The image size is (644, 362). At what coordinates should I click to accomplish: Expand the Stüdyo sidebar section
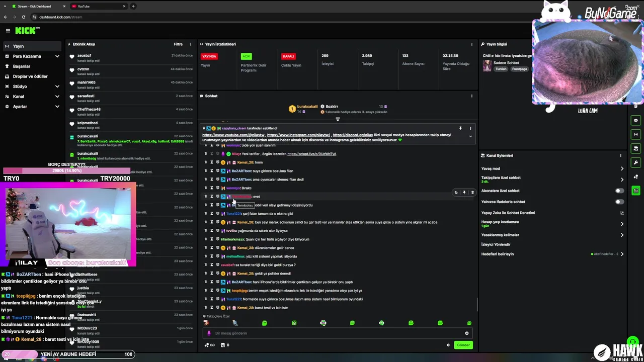33,86
